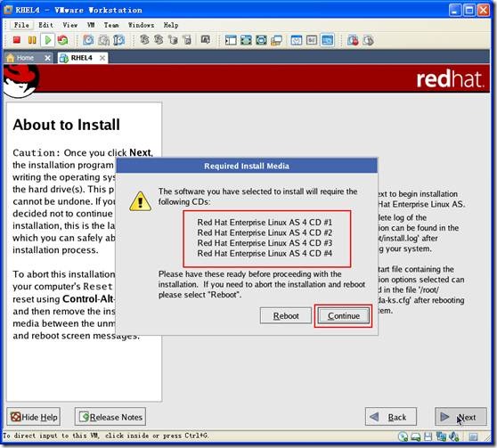Minimize the VMware Workstation window
The height and width of the screenshot is (448, 497).
pyautogui.click(x=455, y=10)
